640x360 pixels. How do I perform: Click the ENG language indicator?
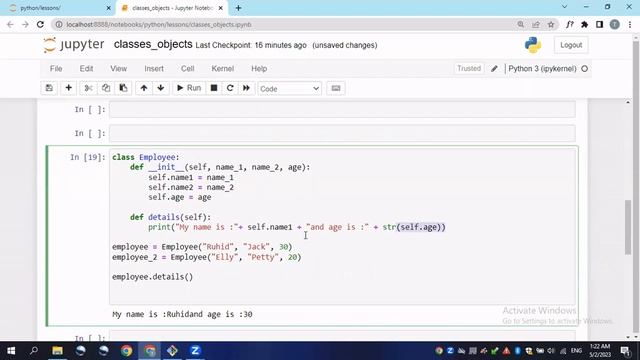(576, 351)
